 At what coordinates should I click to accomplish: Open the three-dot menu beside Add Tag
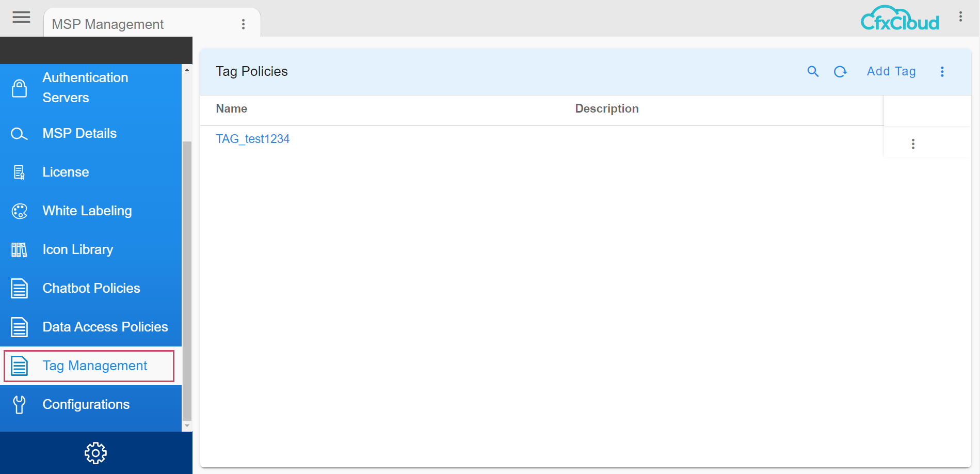click(942, 72)
